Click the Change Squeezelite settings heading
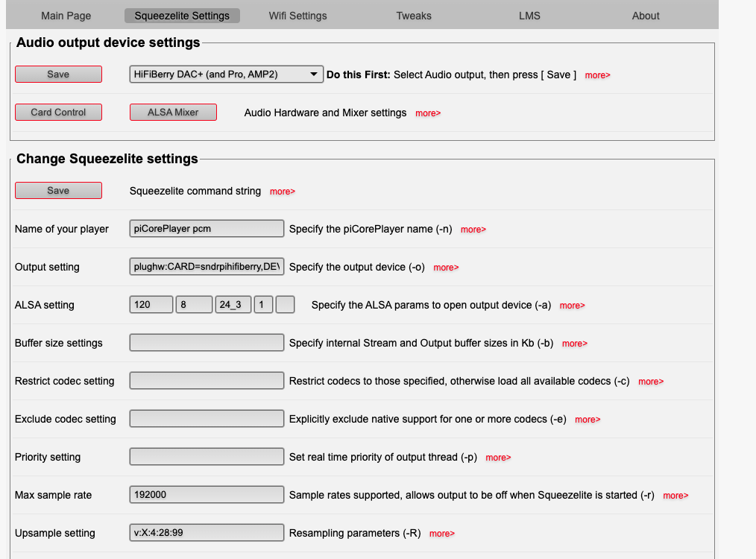Screen dimensions: 756x559 tap(107, 159)
